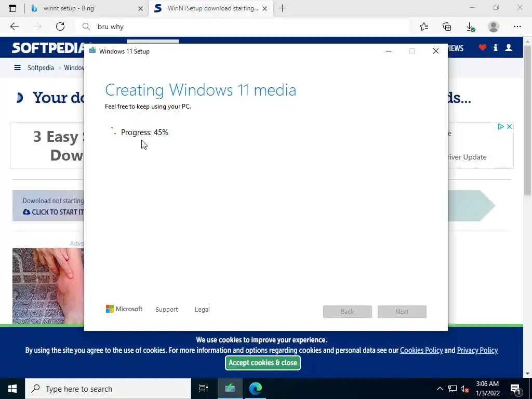The width and height of the screenshot is (532, 399).
Task: Follow the Softpedia breadcrumb link
Action: click(41, 68)
